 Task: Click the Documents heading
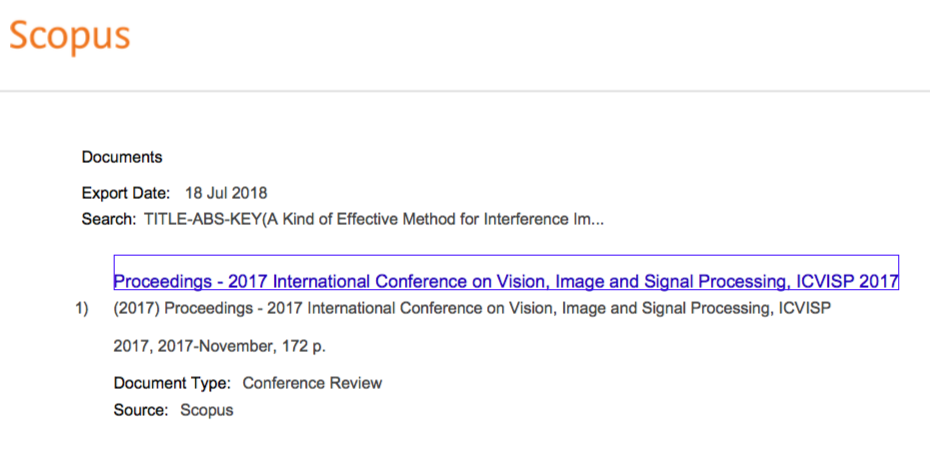pyautogui.click(x=122, y=157)
